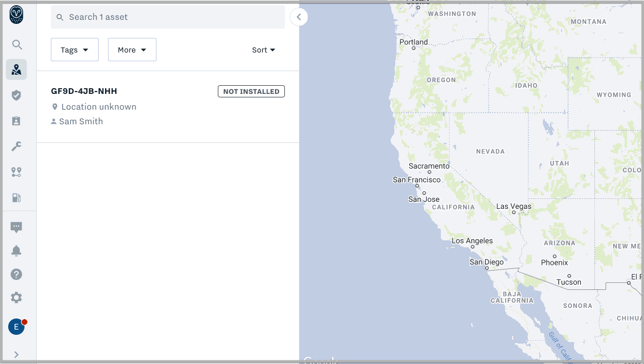The image size is (644, 364).
Task: Click Las Vegas on the map
Action: click(514, 206)
